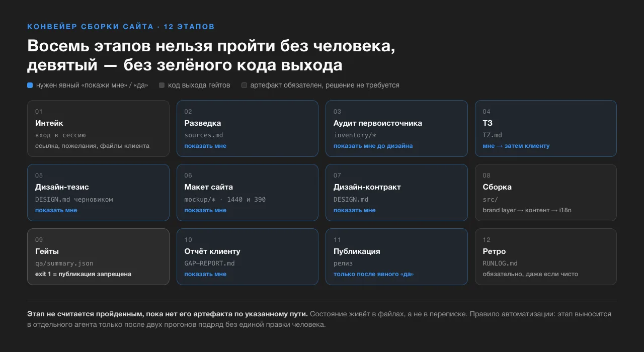Click «показать мне» under mockup/* line
644x352 pixels.
pos(205,210)
